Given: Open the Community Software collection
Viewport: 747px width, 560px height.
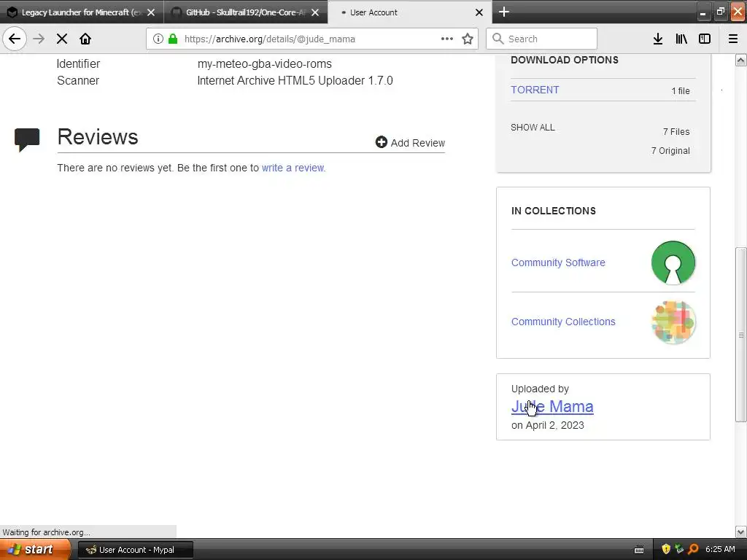Looking at the screenshot, I should pyautogui.click(x=558, y=262).
